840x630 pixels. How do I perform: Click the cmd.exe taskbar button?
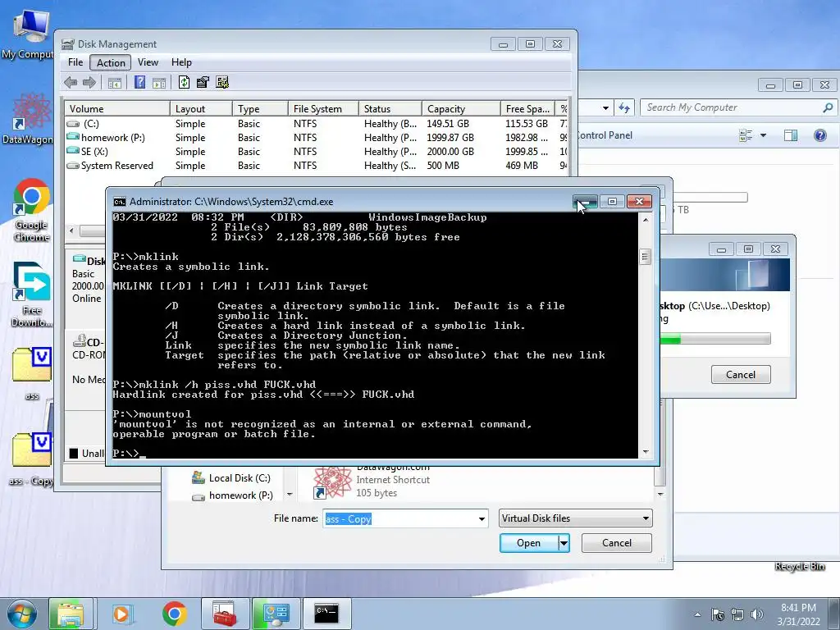coord(326,614)
